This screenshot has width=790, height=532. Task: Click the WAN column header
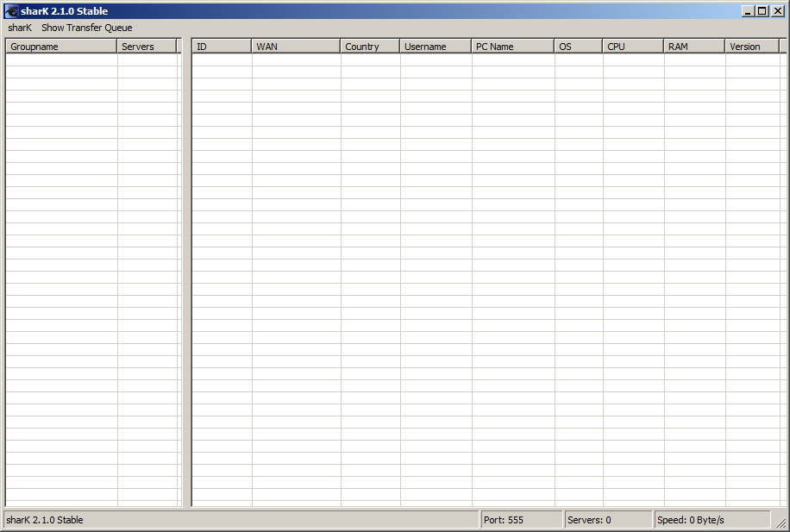click(x=295, y=47)
